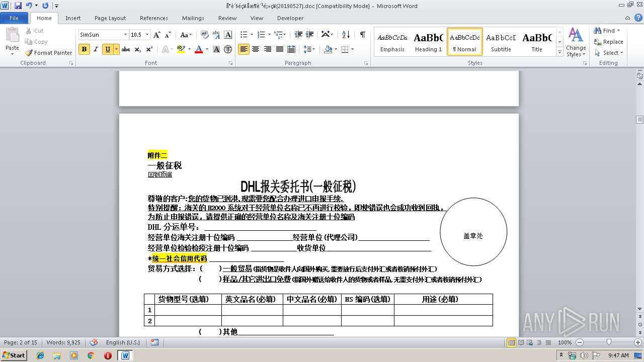Image resolution: width=644 pixels, height=362 pixels.
Task: Click Change Styles icon
Action: tap(576, 43)
